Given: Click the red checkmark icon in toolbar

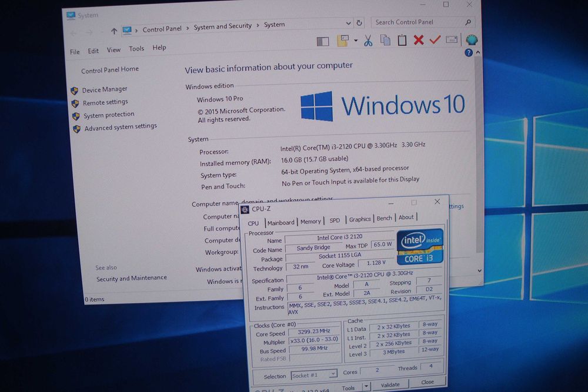Looking at the screenshot, I should (435, 39).
